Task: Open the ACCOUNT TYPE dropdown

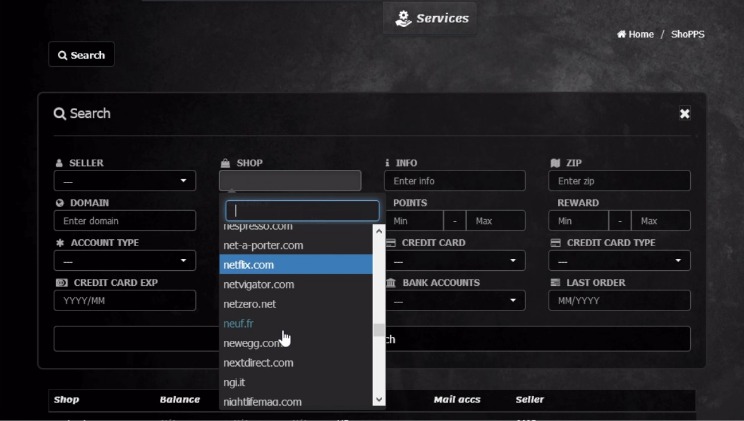Action: pyautogui.click(x=125, y=261)
